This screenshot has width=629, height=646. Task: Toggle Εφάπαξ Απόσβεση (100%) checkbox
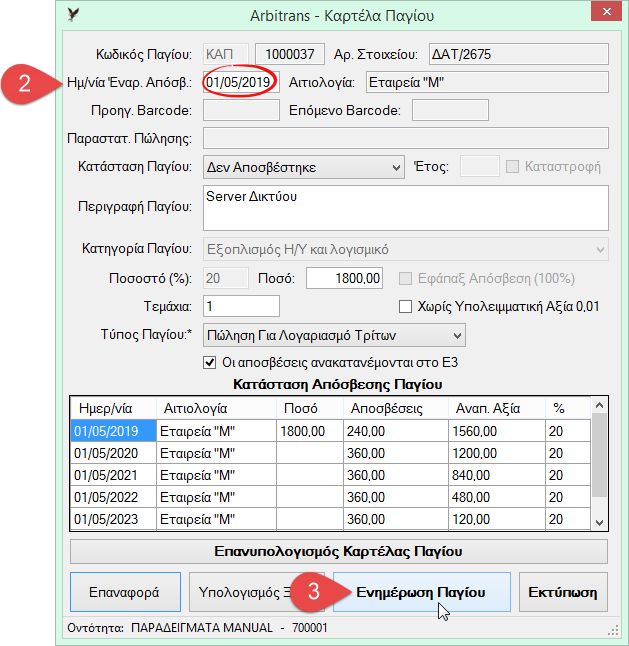pos(405,279)
